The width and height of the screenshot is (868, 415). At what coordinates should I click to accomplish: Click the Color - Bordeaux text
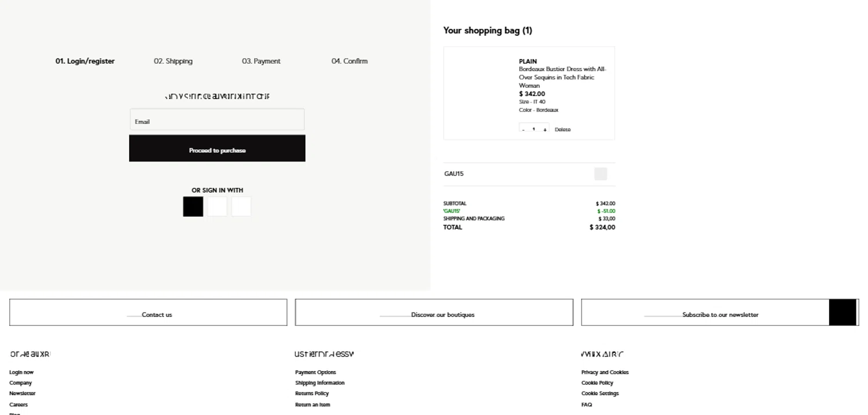click(x=539, y=110)
